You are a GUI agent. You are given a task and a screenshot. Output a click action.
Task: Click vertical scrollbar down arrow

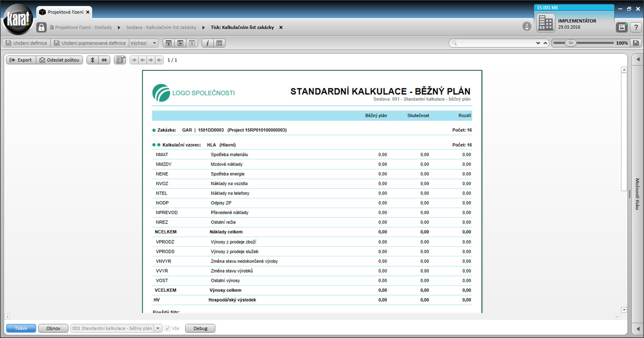pos(624,310)
